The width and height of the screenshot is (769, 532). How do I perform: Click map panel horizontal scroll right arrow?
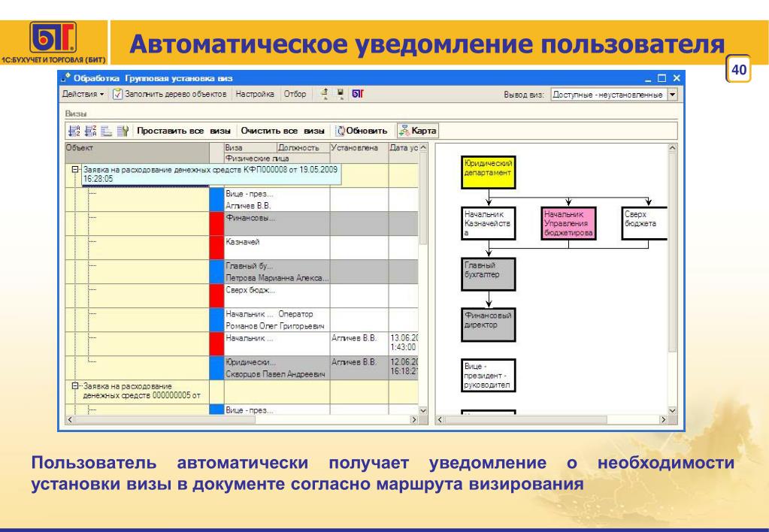point(663,420)
